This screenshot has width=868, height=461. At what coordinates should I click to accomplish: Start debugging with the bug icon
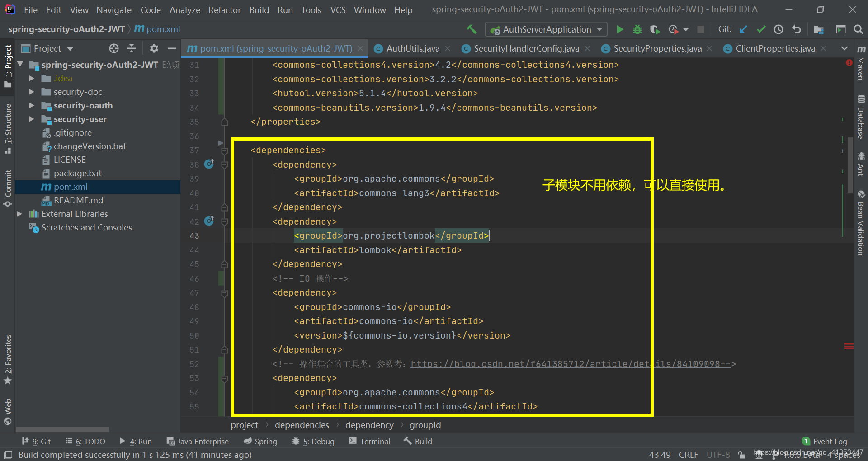637,29
